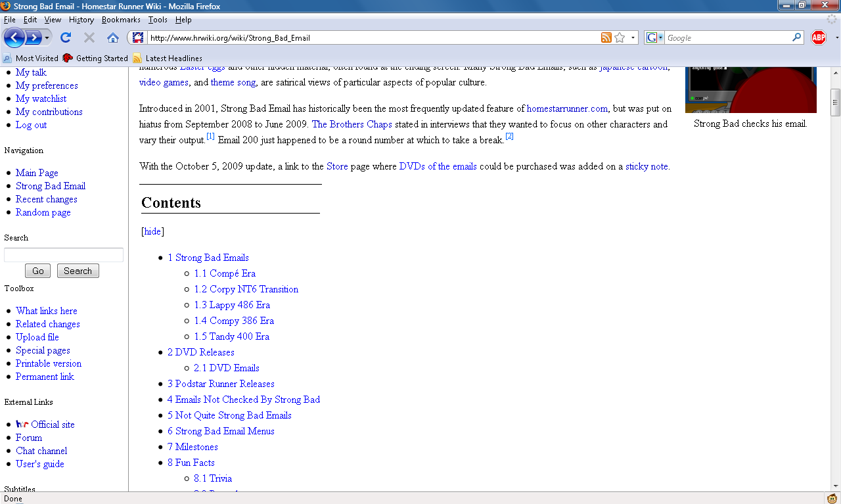Open the View menu
This screenshot has height=504, width=841.
(x=53, y=20)
